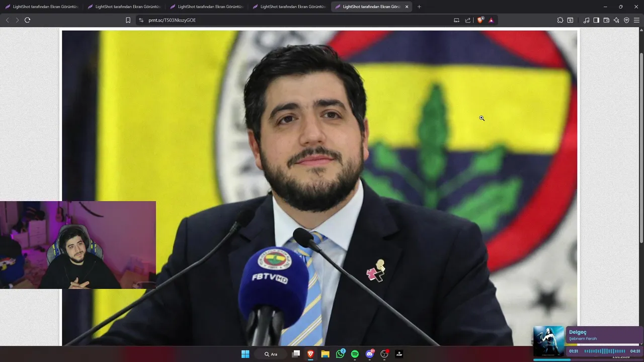Zoom into the LightShot screenshot image

[320, 188]
